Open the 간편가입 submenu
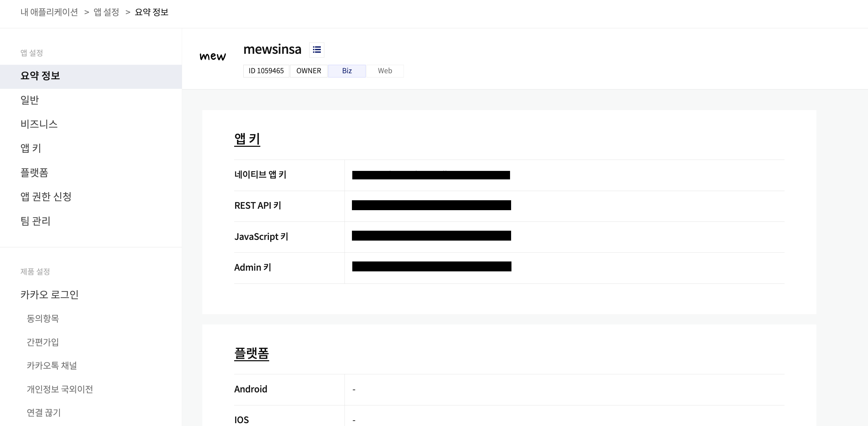The height and width of the screenshot is (426, 868). click(43, 342)
